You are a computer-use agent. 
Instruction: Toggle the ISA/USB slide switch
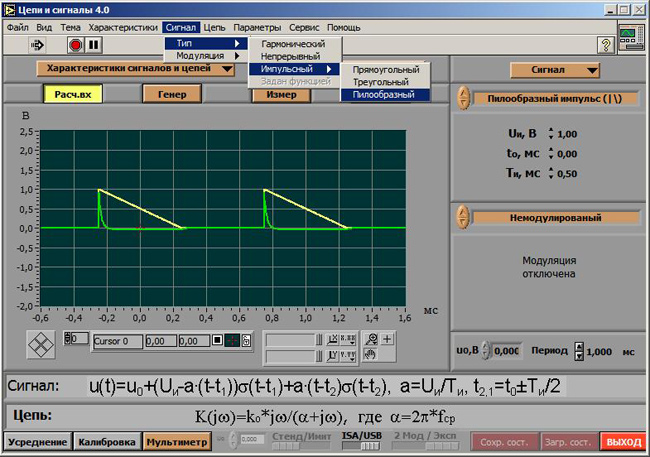click(x=361, y=446)
